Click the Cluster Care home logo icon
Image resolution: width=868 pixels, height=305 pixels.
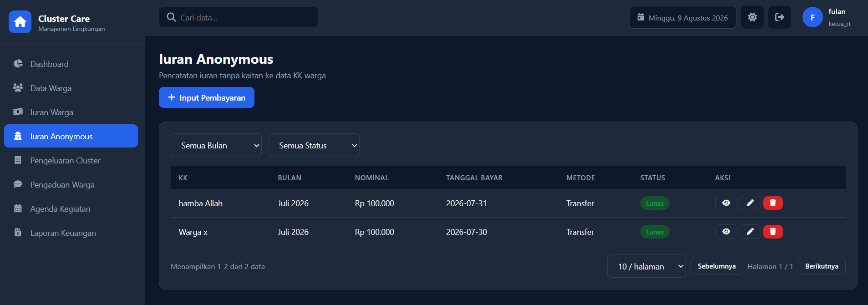coord(20,22)
